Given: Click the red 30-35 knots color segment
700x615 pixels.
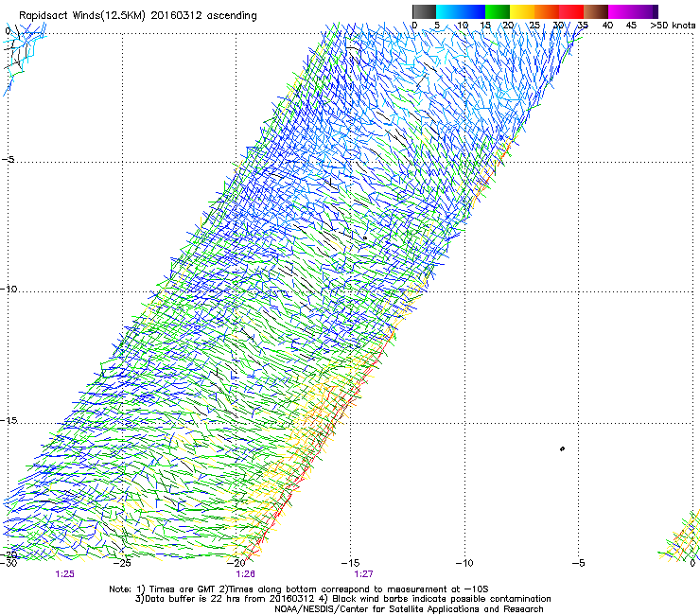Looking at the screenshot, I should (x=571, y=11).
